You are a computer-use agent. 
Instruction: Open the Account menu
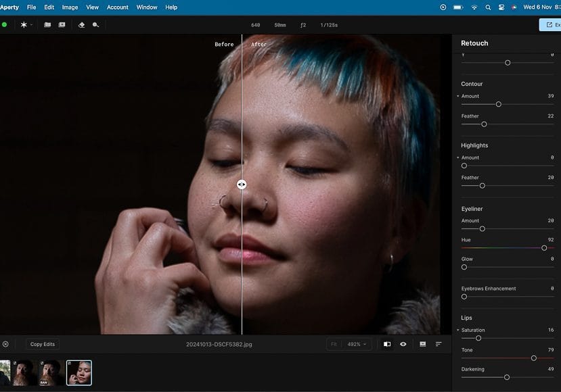pos(118,7)
